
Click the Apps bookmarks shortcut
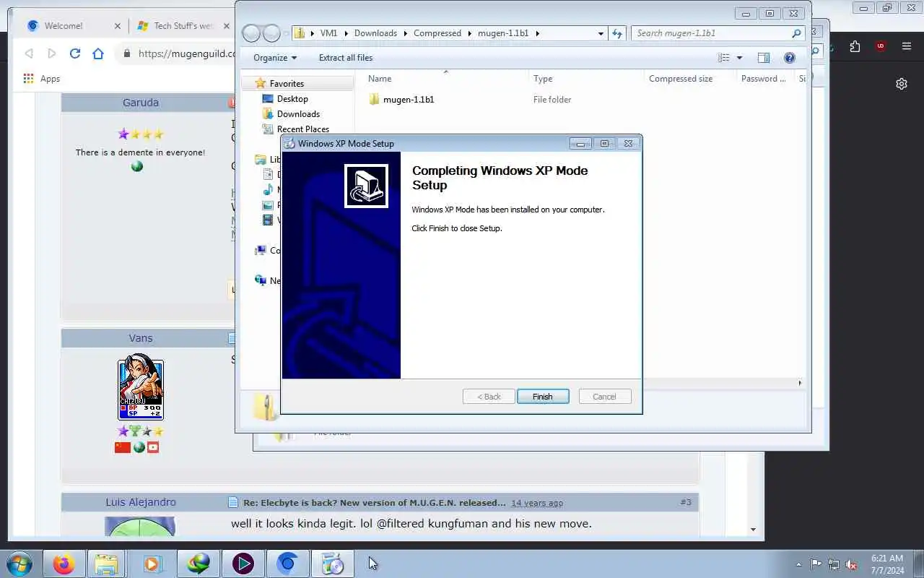click(x=41, y=79)
